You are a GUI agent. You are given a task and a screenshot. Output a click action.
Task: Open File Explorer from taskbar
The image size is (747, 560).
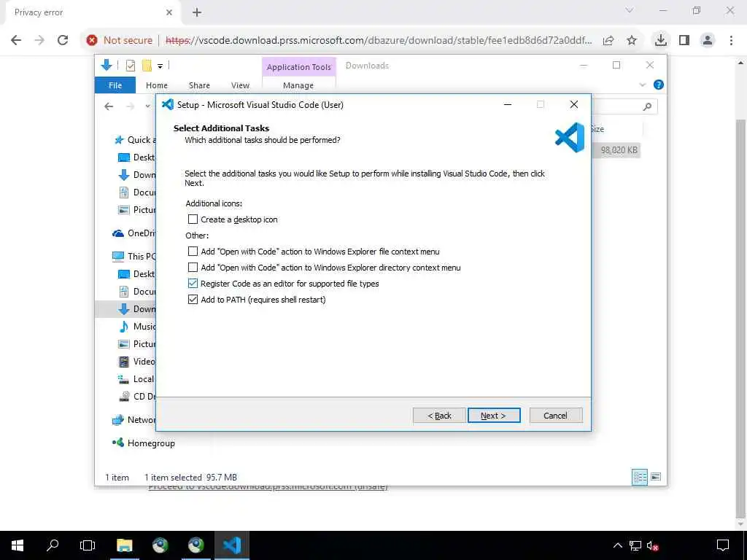125,545
